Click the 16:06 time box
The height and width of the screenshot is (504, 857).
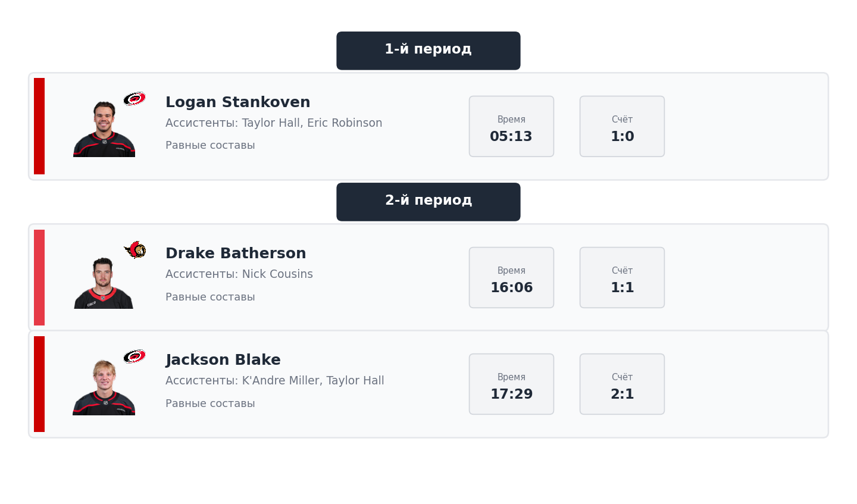pos(511,277)
